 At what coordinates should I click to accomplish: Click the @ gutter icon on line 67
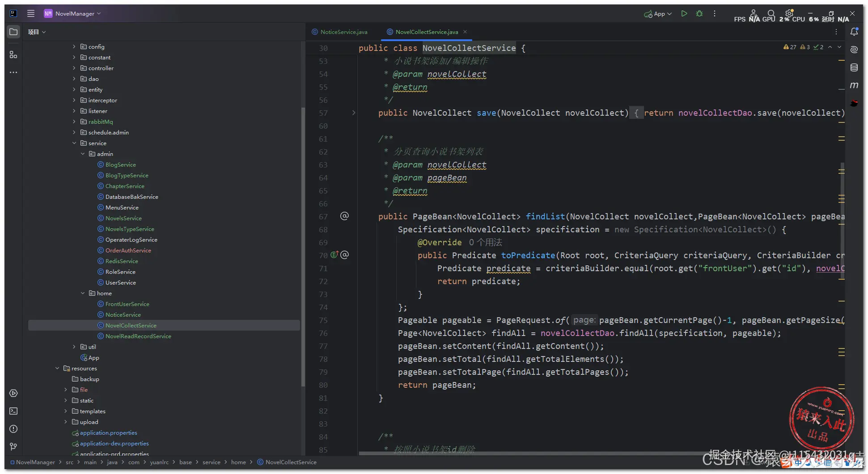344,216
